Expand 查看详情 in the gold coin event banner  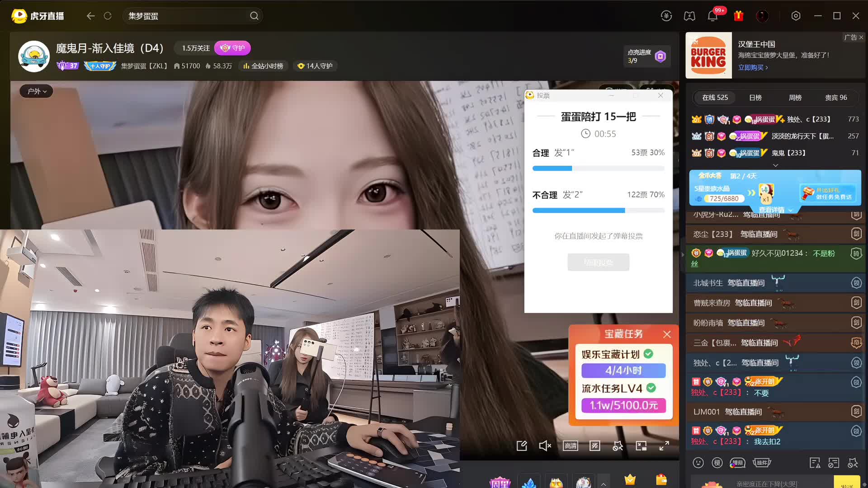point(775,210)
